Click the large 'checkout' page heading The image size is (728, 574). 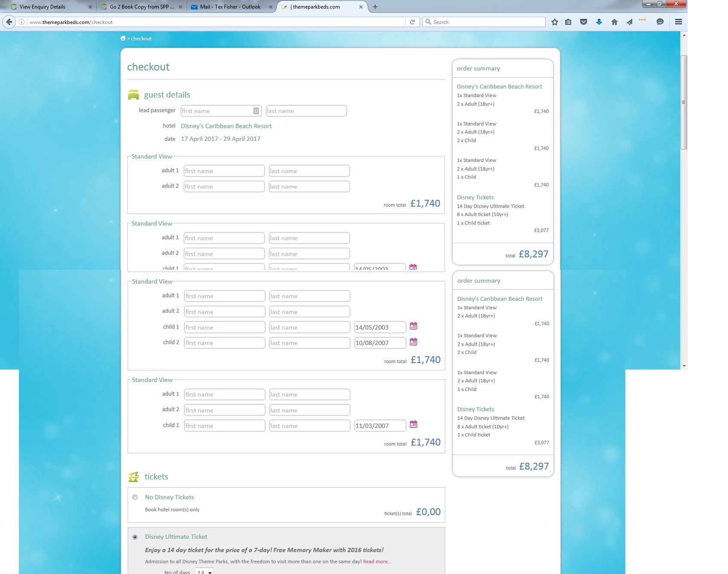pyautogui.click(x=148, y=67)
